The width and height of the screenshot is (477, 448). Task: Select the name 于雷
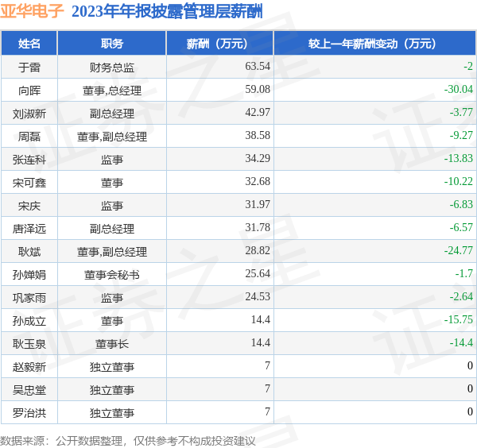[x=29, y=68]
